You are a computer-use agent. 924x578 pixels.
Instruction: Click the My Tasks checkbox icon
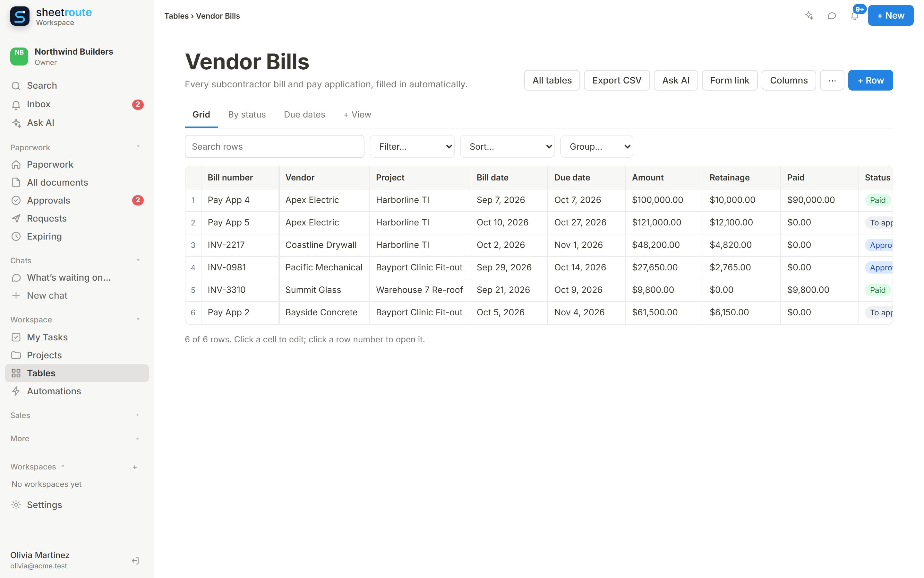tap(16, 337)
